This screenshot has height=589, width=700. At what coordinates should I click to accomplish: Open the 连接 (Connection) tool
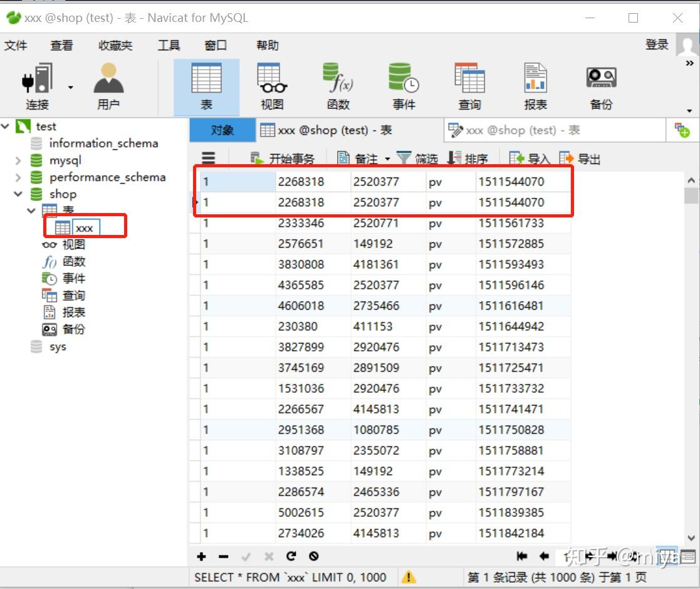pos(38,86)
